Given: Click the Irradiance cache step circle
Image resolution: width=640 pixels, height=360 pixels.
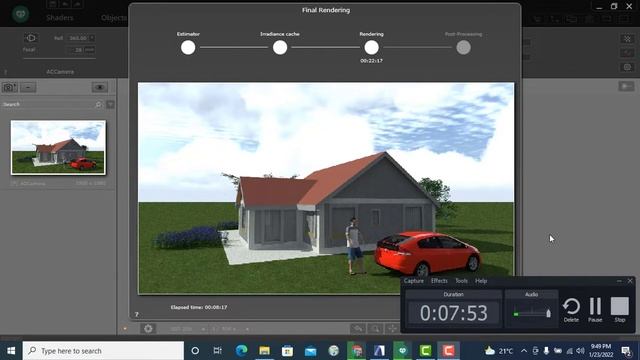Looking at the screenshot, I should [x=280, y=48].
